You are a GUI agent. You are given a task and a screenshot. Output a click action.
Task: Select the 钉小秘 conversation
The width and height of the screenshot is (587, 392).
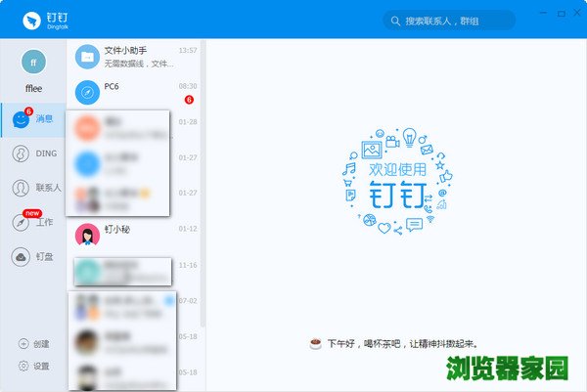[137, 235]
